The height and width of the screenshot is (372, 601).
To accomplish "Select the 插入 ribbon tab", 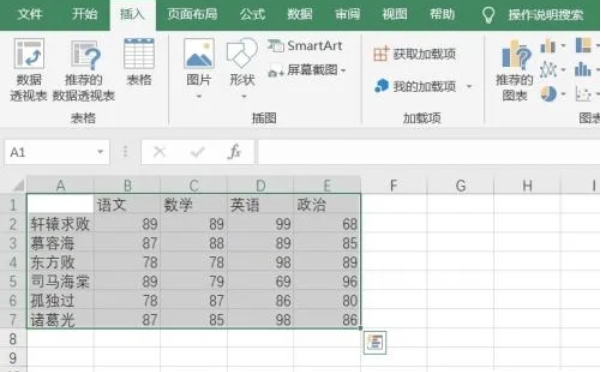I will tap(132, 15).
